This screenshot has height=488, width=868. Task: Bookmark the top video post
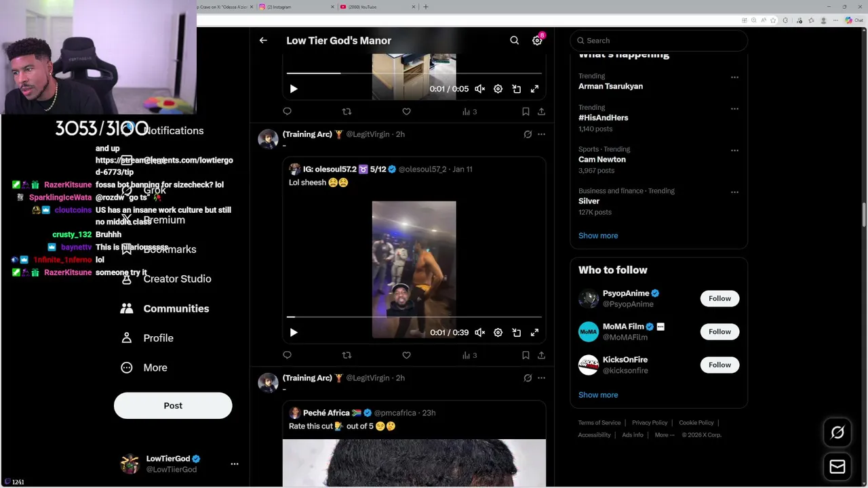(x=526, y=111)
